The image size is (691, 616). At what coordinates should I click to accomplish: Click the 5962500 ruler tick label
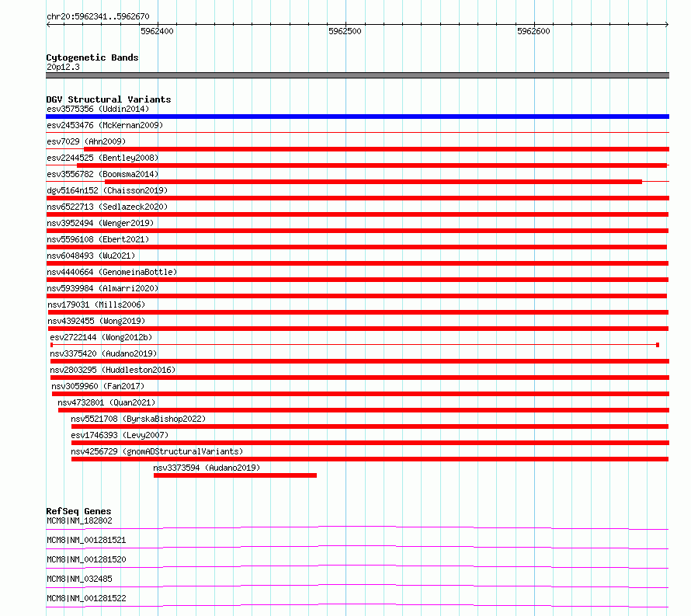(x=345, y=31)
